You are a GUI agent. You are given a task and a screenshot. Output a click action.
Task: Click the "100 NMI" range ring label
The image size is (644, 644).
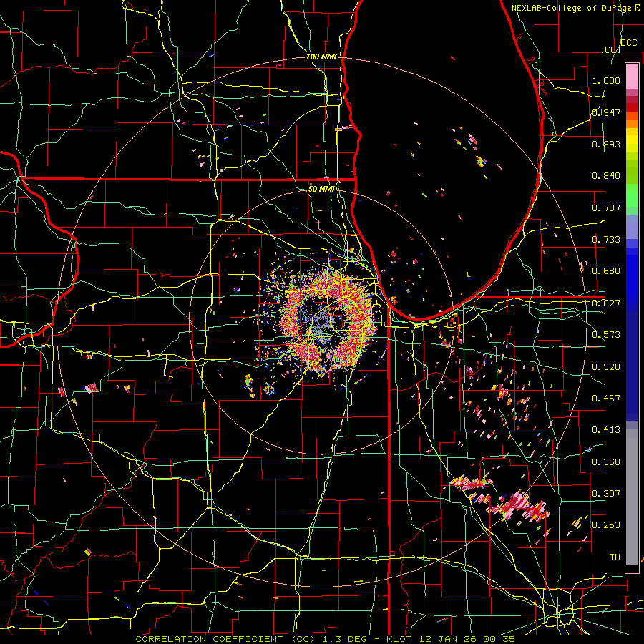tap(321, 57)
